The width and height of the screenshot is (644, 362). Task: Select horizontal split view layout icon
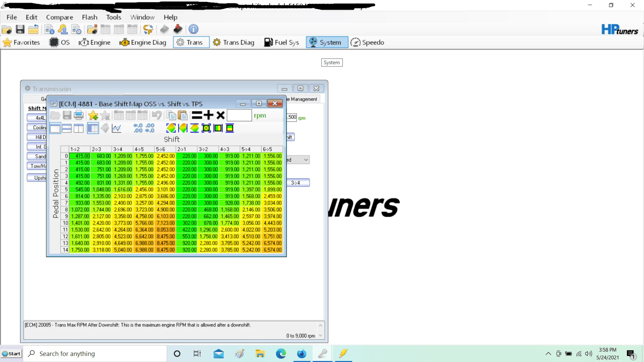coord(67,128)
